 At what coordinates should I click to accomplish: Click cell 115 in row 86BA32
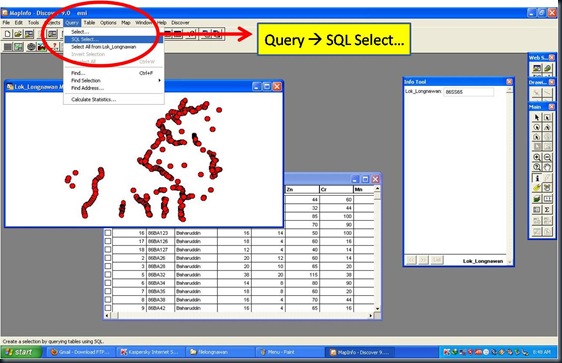click(302, 274)
